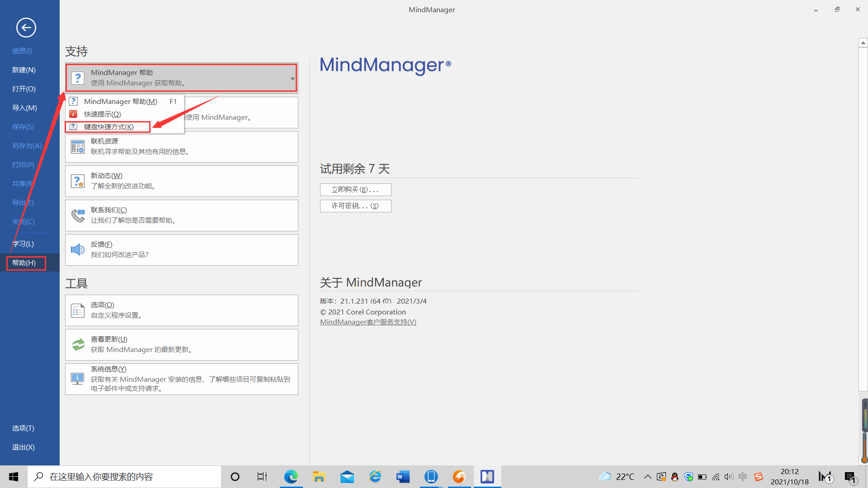Image resolution: width=868 pixels, height=488 pixels.
Task: Open the 信息(I) backstage tab
Action: [x=22, y=51]
